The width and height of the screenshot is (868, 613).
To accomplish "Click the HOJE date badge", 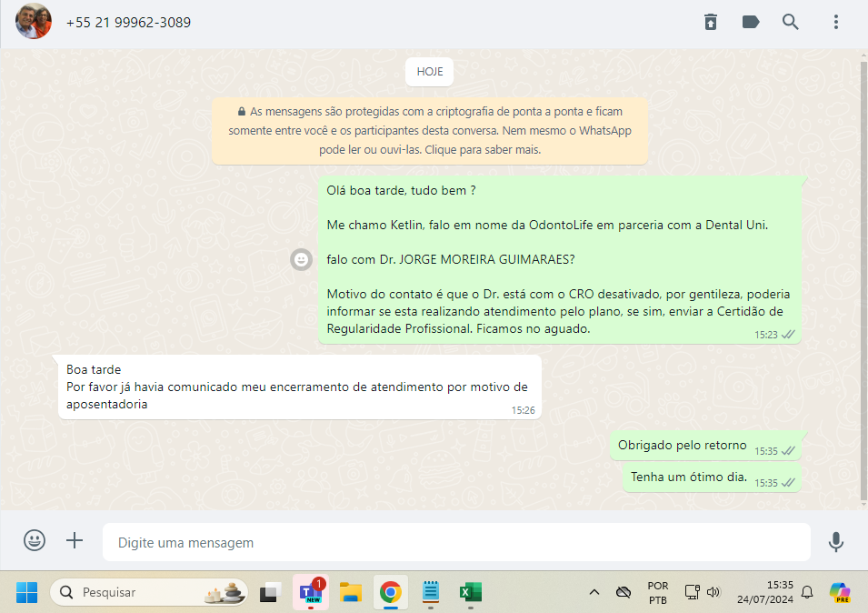I will [430, 72].
